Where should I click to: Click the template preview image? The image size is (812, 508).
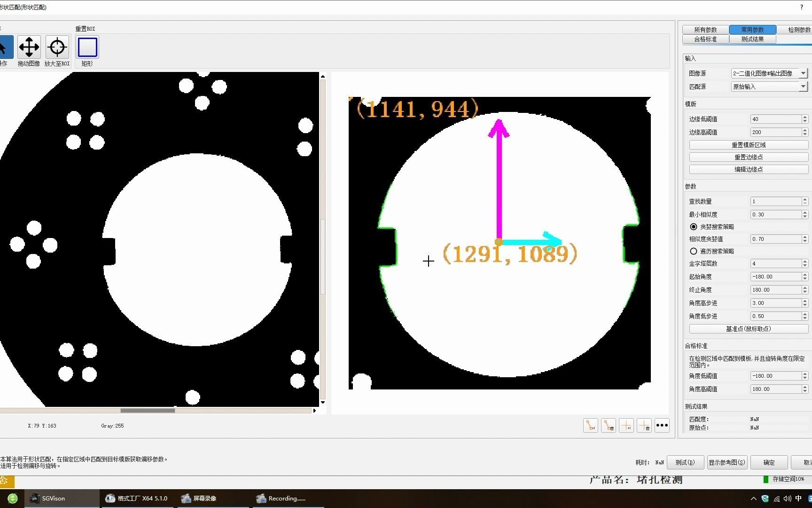click(500, 243)
